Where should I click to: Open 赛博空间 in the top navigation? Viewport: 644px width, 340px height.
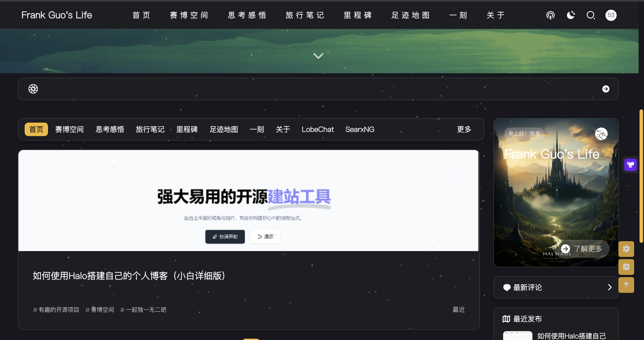tap(189, 15)
